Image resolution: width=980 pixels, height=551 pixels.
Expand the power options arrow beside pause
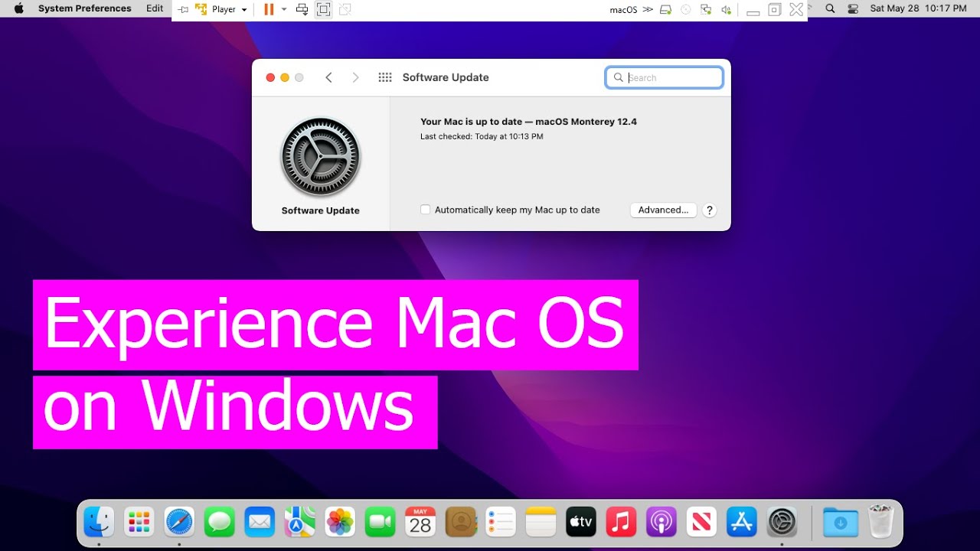click(284, 9)
